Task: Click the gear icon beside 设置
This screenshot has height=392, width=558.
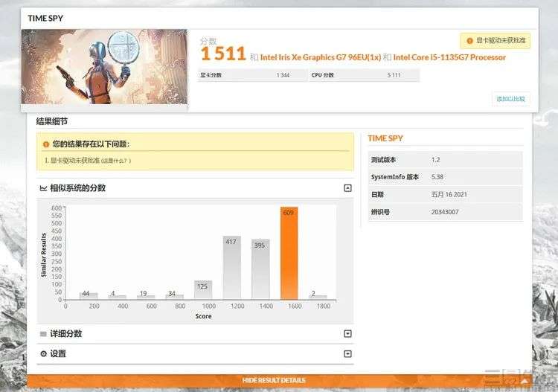Action: click(43, 353)
